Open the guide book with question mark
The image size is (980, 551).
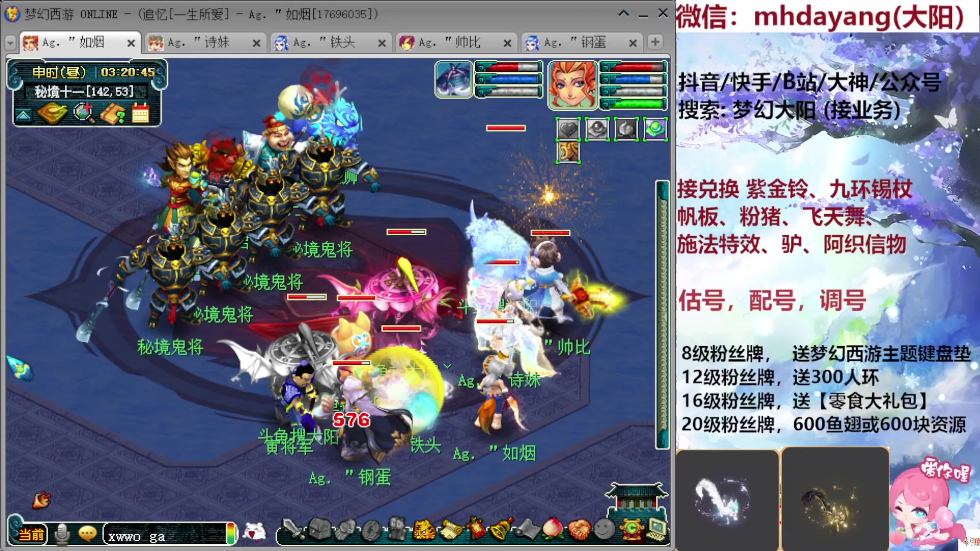coord(113,114)
